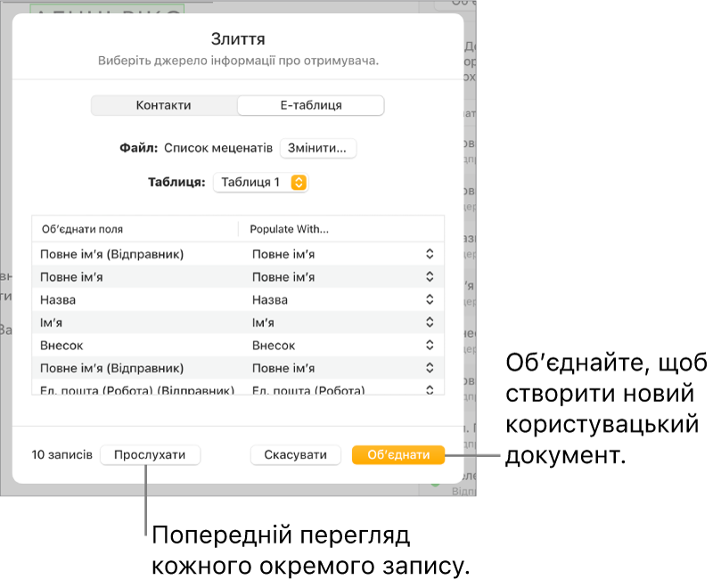Viewport: 721px width, 588px height.
Task: Select the Е-таблиця tab
Action: (x=311, y=105)
